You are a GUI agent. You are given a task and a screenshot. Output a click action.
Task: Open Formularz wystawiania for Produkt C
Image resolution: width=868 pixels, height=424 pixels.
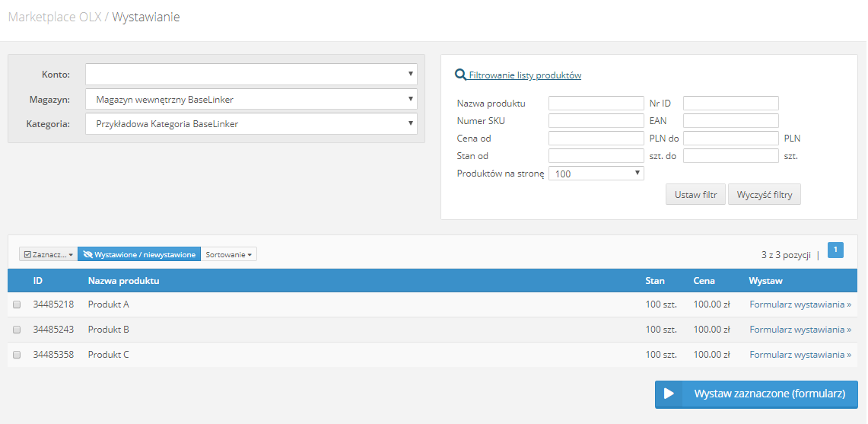click(800, 354)
